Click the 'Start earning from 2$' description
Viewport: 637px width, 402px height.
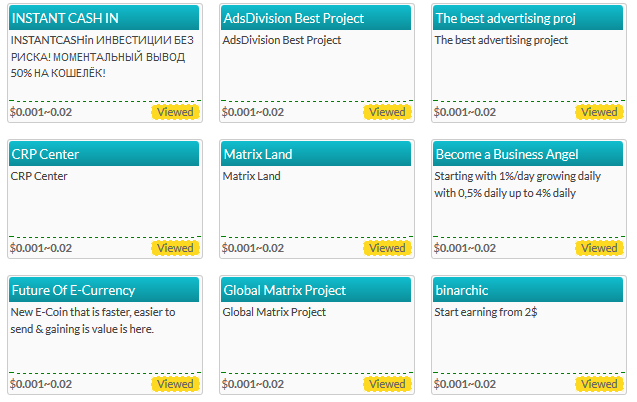point(486,312)
